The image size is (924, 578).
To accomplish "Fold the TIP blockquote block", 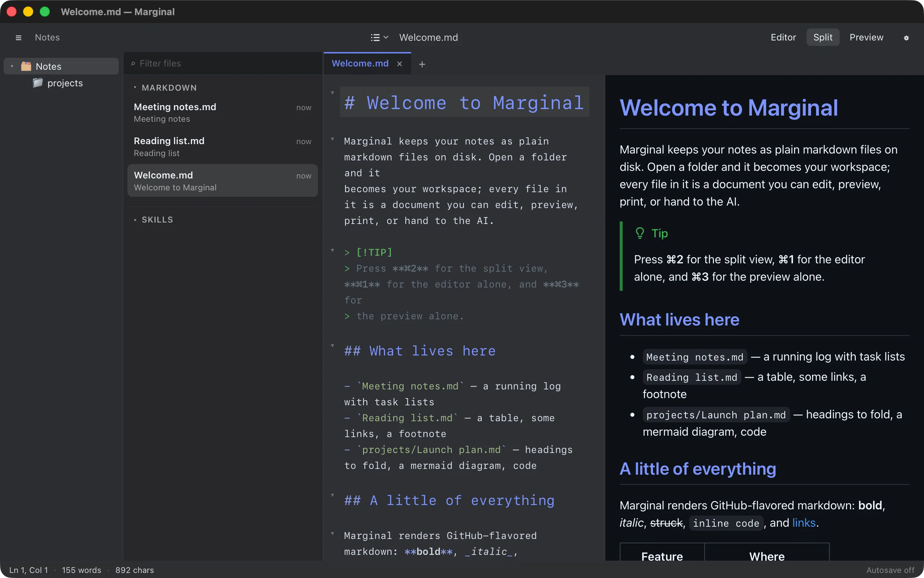I will [x=332, y=250].
